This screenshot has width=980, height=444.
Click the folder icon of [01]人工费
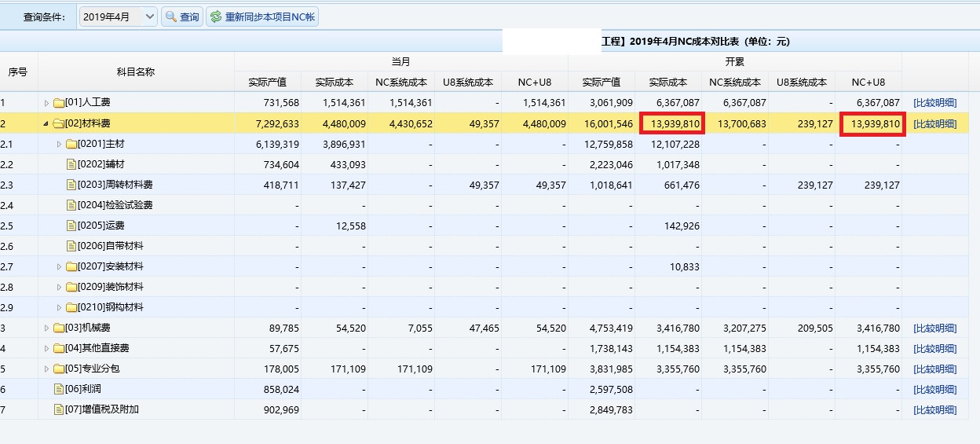(59, 103)
